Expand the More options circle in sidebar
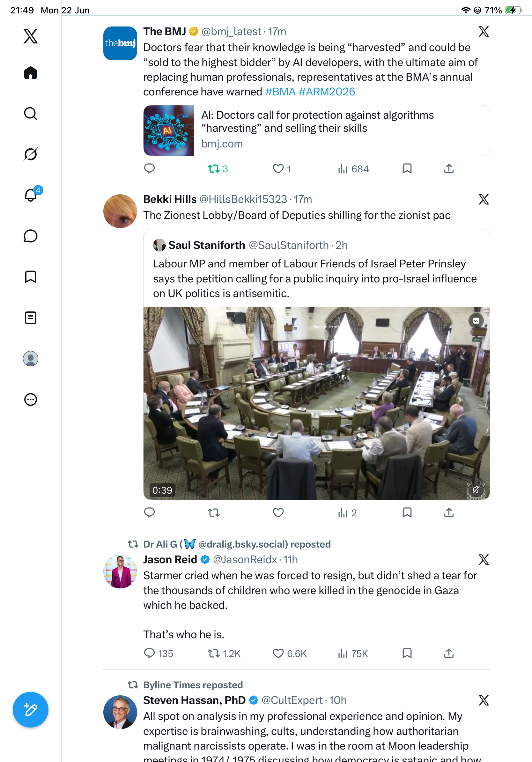 click(x=31, y=399)
